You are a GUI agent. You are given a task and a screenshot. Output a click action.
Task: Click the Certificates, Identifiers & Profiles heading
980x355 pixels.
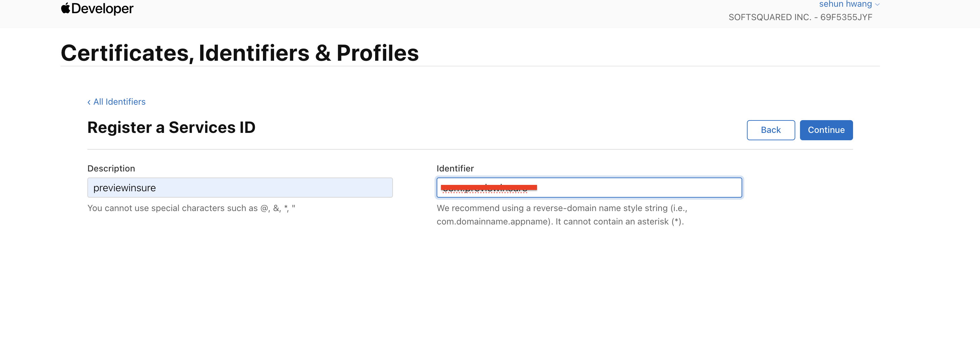240,53
